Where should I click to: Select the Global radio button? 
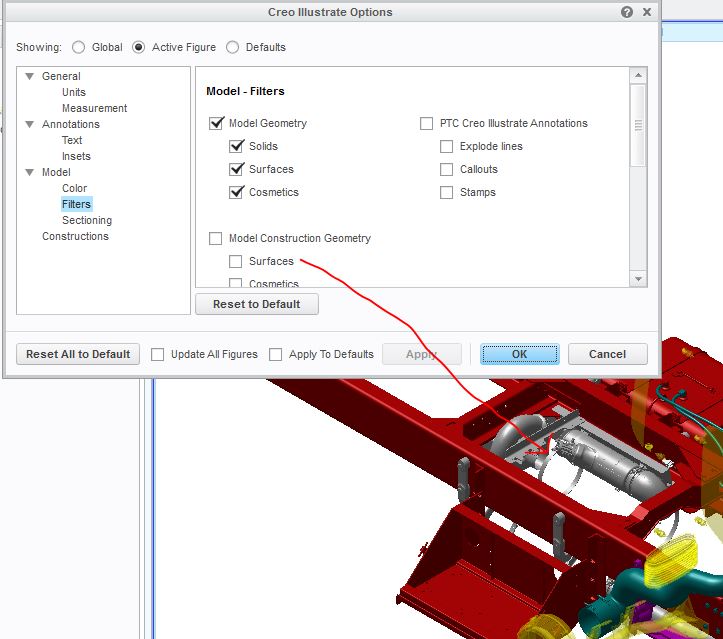(78, 47)
